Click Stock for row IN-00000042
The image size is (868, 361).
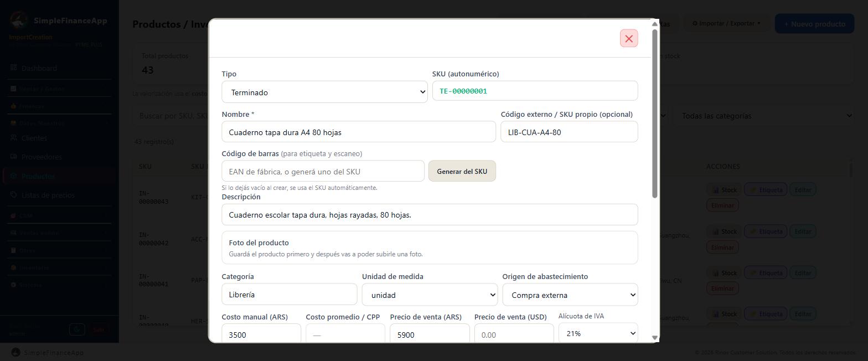tap(724, 231)
